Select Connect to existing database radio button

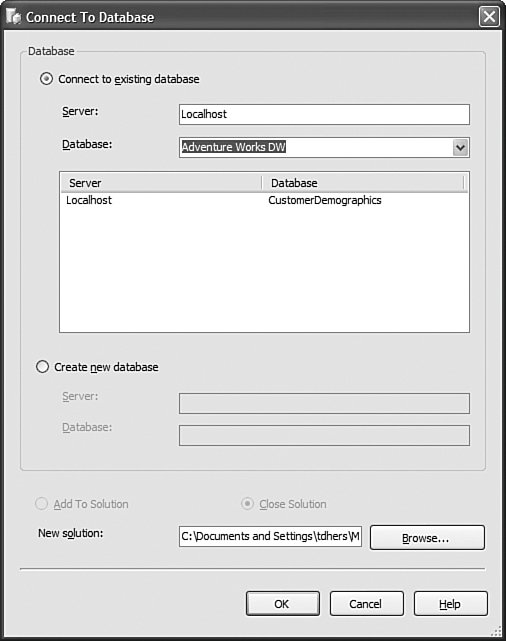pyautogui.click(x=46, y=78)
